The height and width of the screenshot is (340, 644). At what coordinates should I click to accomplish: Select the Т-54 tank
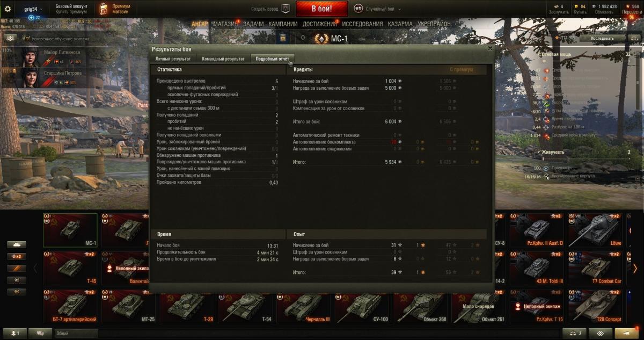[245, 306]
